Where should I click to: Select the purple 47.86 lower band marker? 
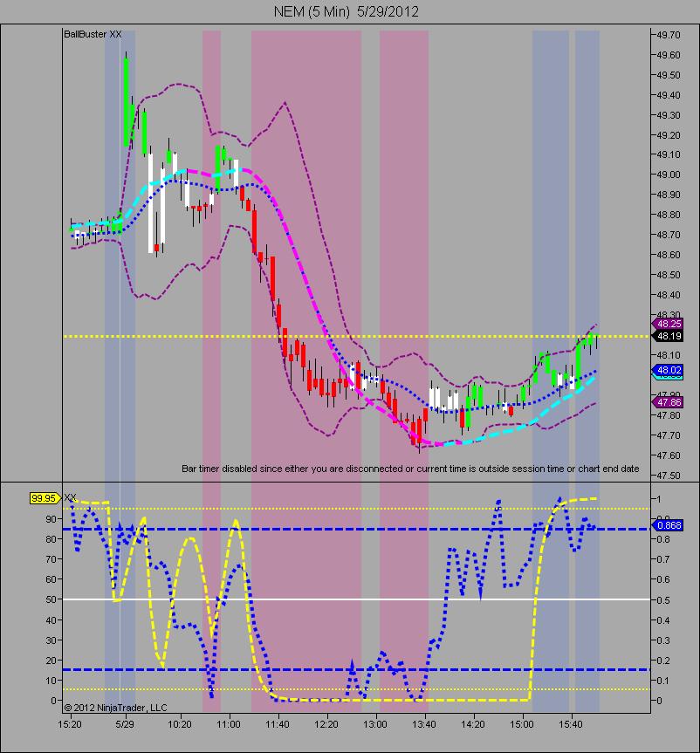(x=669, y=402)
